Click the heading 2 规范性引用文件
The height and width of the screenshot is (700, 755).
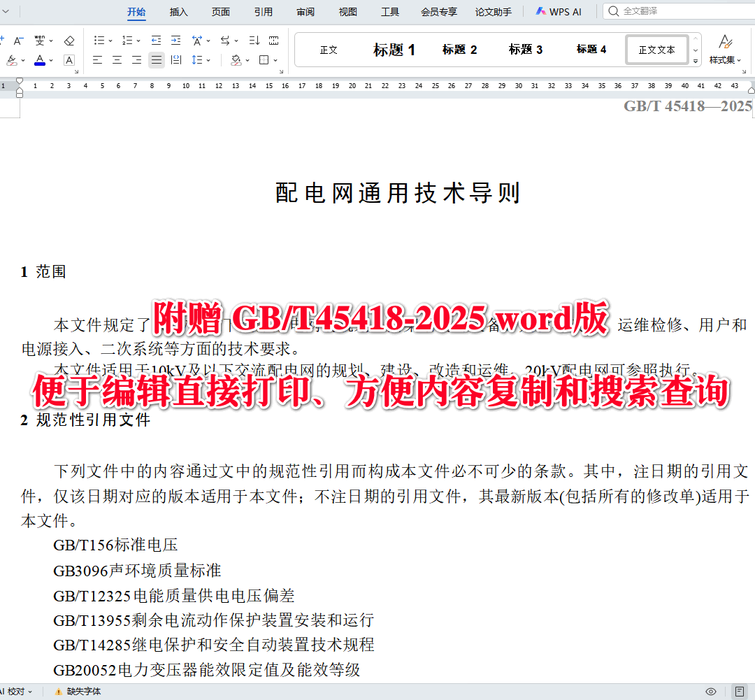click(86, 420)
